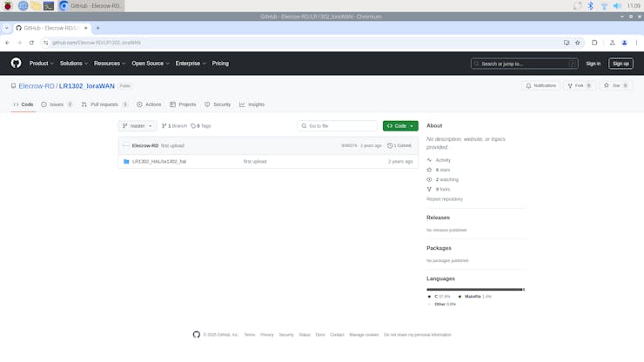
Task: Open the LR1302_loraWAN repository link
Action: [87, 86]
